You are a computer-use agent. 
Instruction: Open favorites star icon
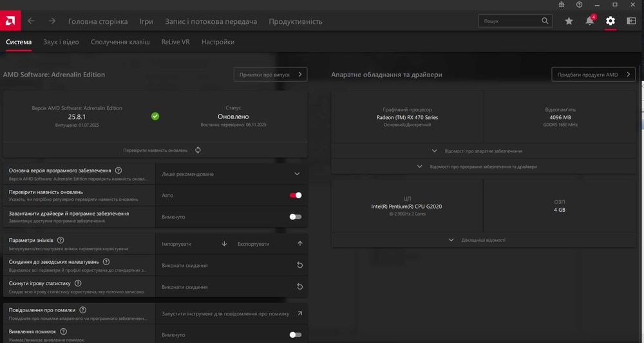click(x=569, y=21)
